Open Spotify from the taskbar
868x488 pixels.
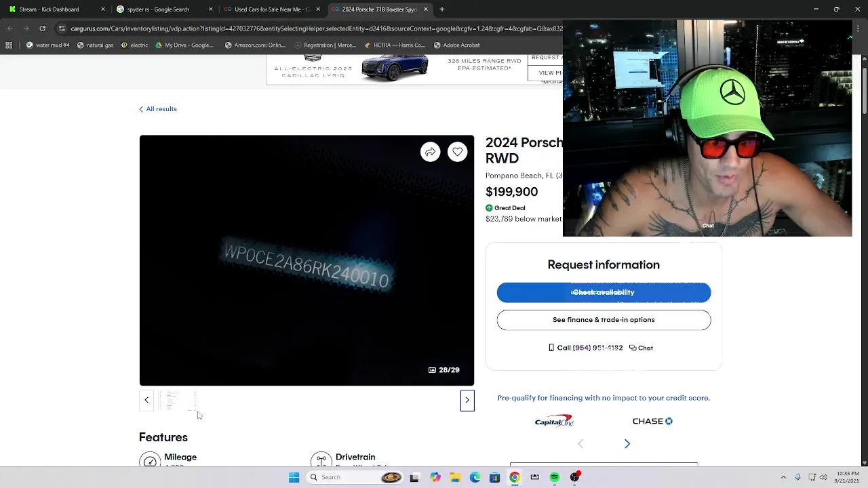555,477
